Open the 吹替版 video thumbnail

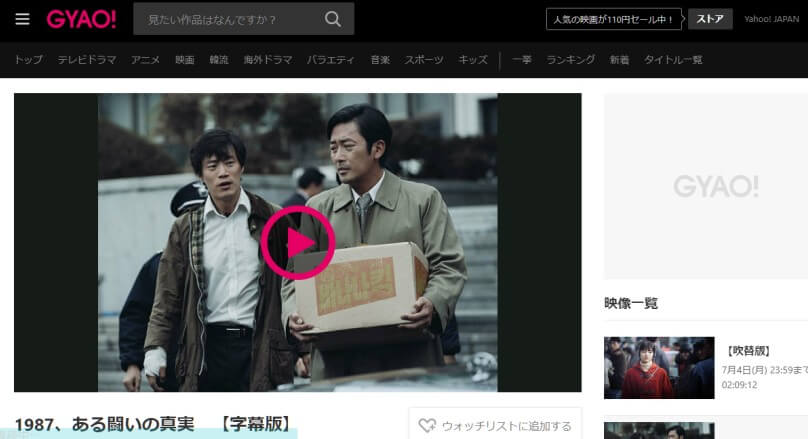tap(659, 368)
